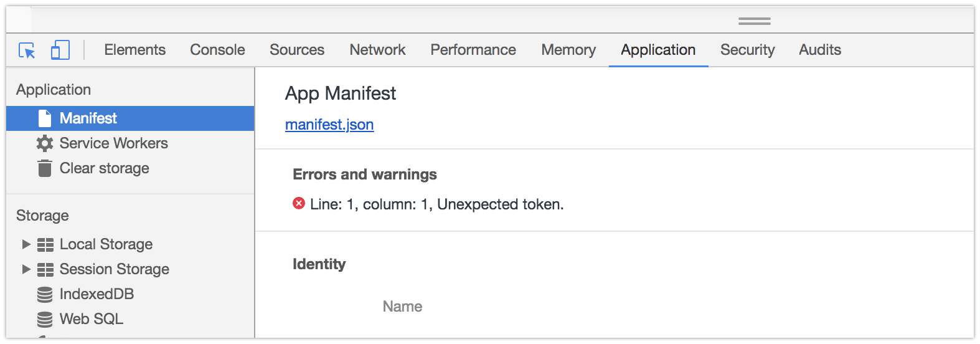Click the Service Workers gear icon

pos(45,143)
